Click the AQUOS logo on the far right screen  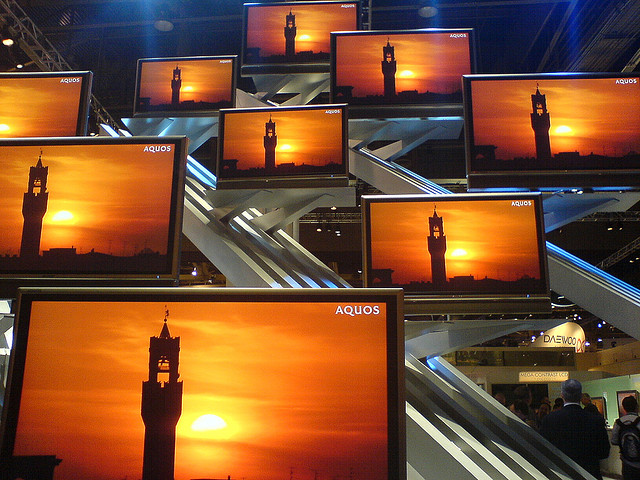(625, 82)
